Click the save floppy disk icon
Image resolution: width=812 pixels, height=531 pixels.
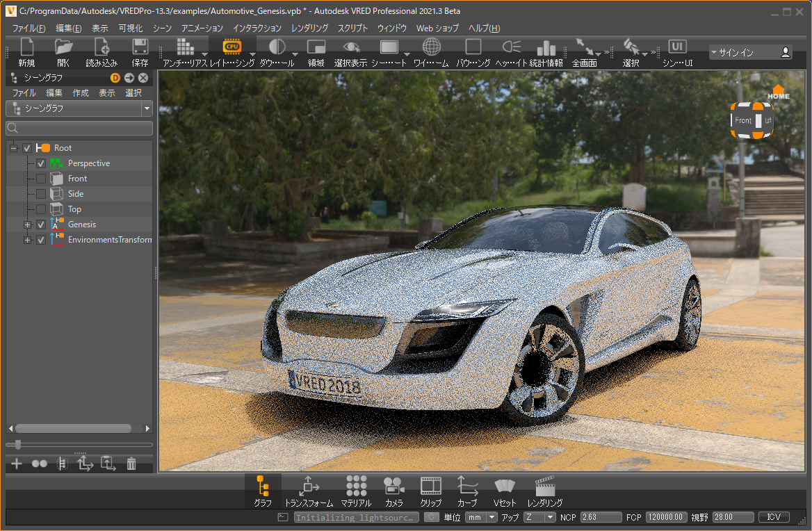tap(140, 47)
